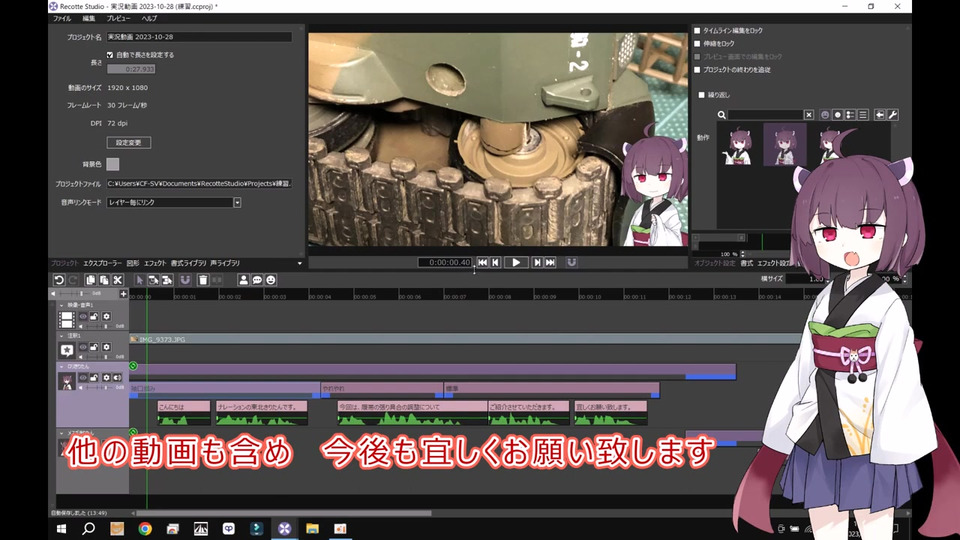Click the speech bubble comment icon
This screenshot has height=540, width=960.
click(x=257, y=280)
